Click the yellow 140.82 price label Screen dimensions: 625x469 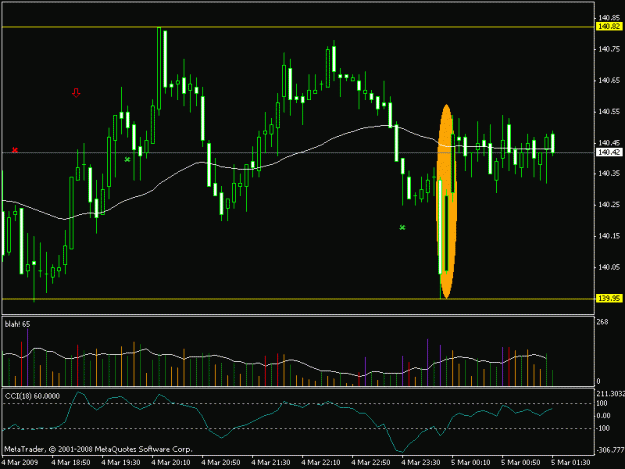[x=609, y=27]
